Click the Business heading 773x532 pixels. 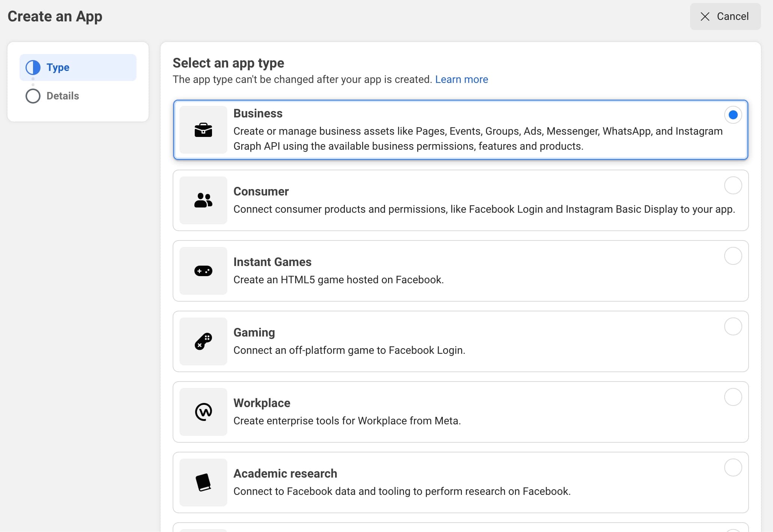258,113
